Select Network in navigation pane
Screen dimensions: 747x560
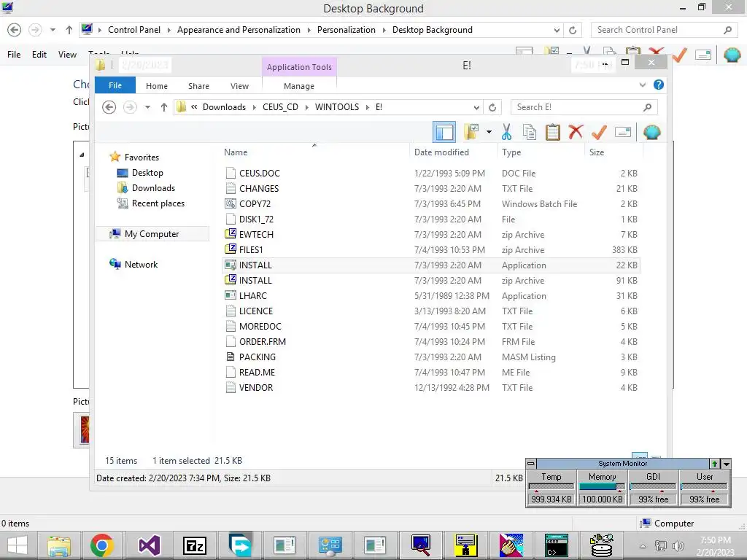tap(140, 264)
